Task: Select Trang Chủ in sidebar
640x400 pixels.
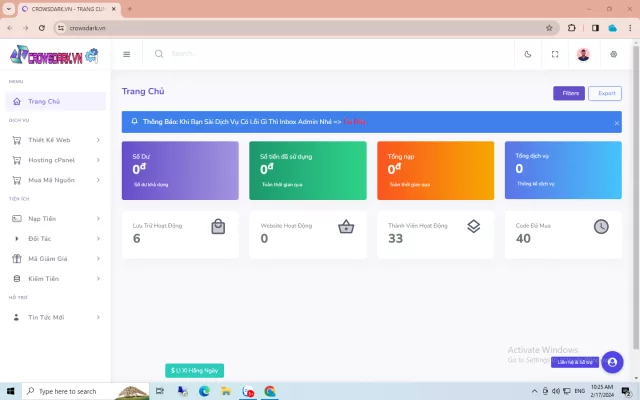Action: point(56,101)
